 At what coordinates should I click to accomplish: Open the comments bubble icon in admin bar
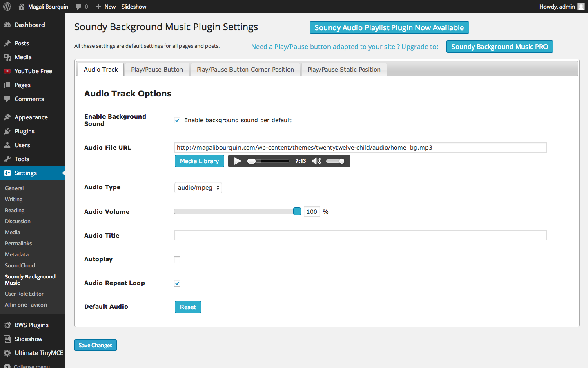78,7
